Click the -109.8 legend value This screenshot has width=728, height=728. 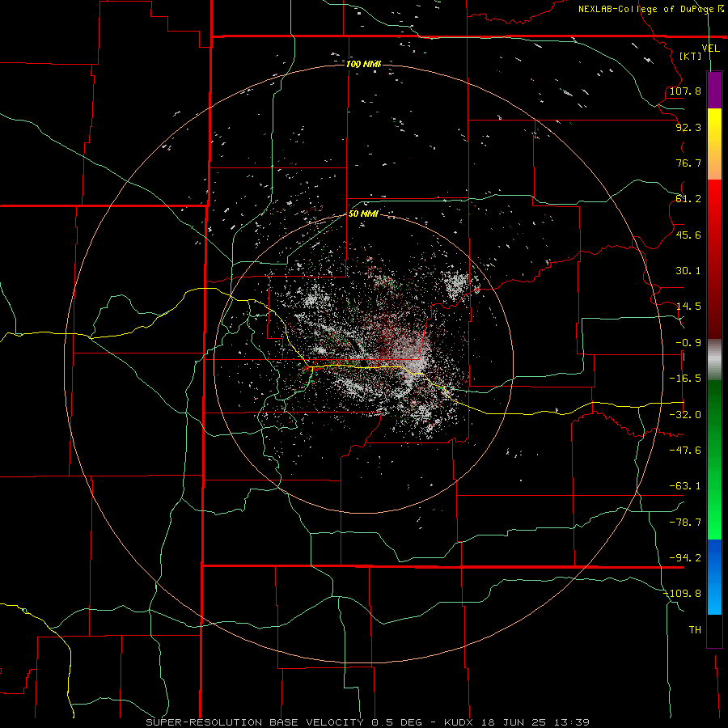(x=683, y=594)
